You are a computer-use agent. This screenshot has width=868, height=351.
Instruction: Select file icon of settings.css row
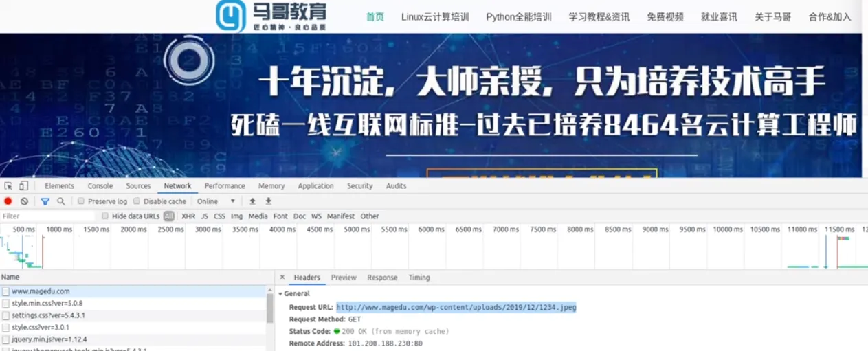5,315
